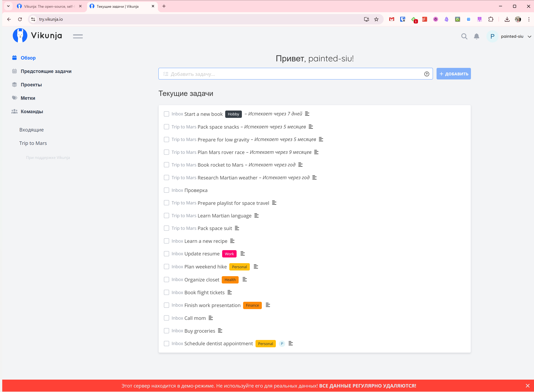Click description icon on Call mom task

click(x=211, y=318)
